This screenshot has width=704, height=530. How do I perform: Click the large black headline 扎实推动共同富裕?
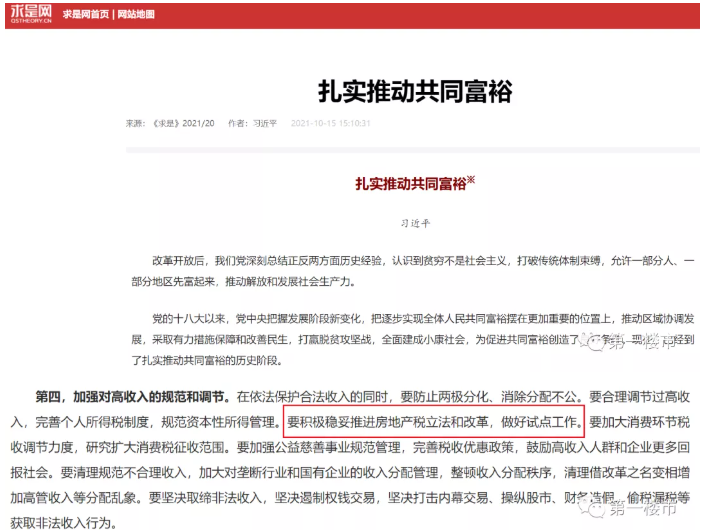pos(415,91)
